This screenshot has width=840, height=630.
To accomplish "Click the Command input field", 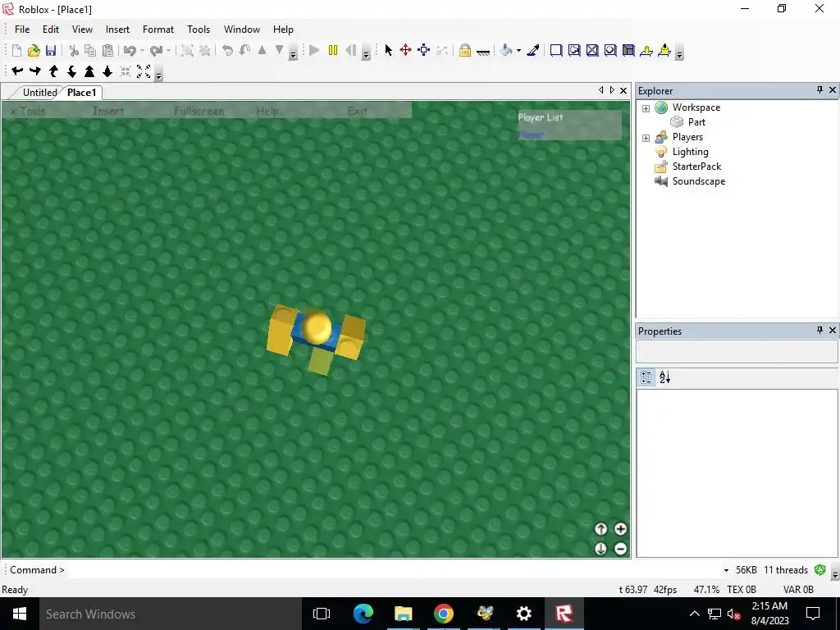I will [394, 570].
